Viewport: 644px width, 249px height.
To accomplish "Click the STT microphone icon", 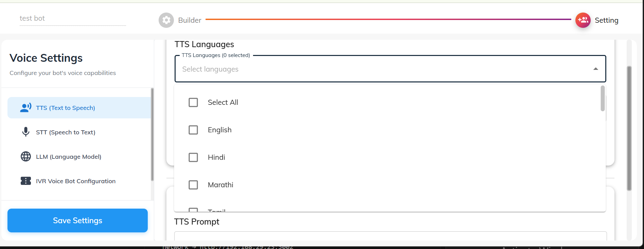I will point(26,132).
